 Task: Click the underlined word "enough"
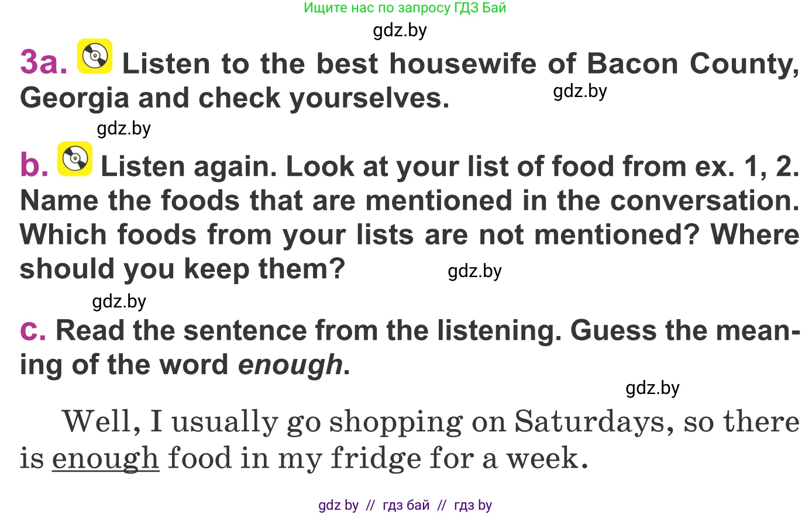point(105,458)
